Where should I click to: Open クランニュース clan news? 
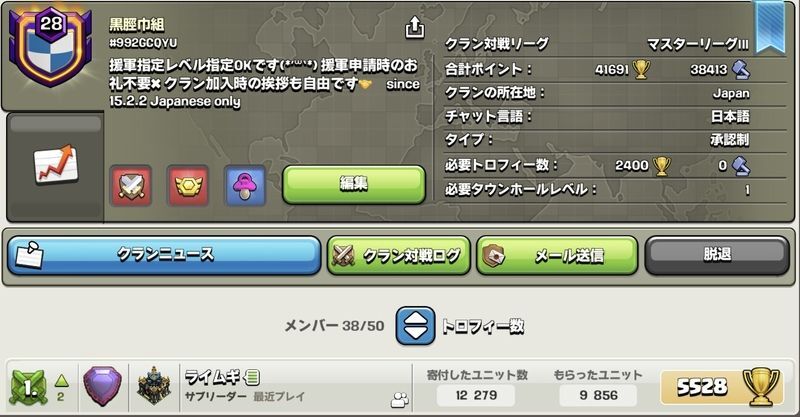pos(164,255)
